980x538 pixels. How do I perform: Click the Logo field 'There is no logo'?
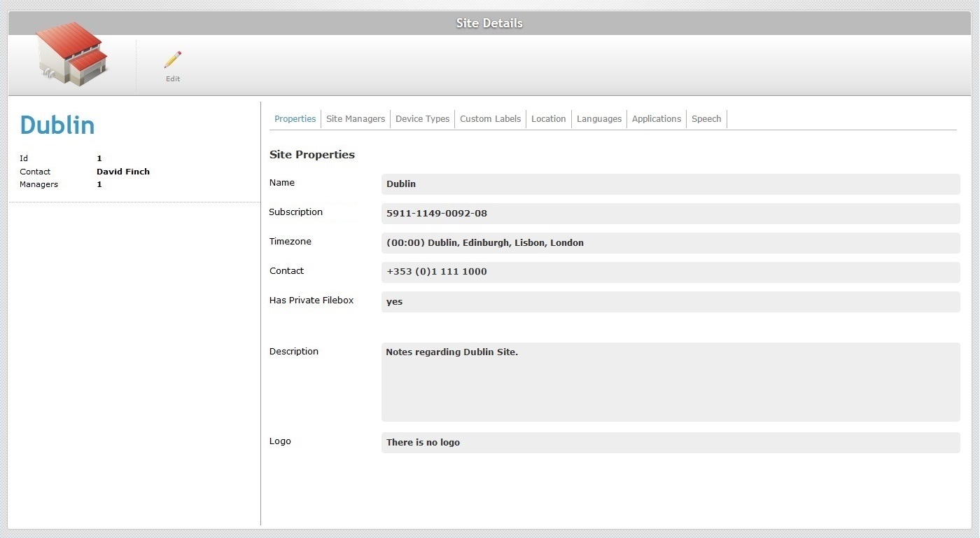click(x=671, y=443)
